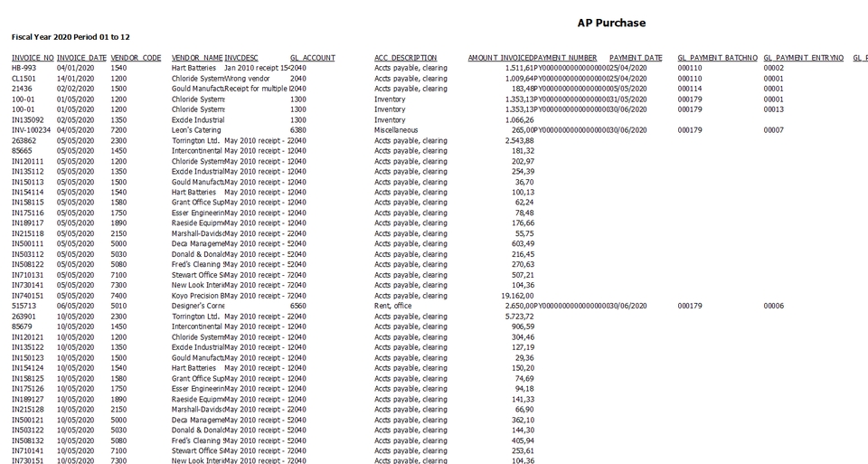The image size is (868, 464).
Task: Select GL account 6380
Action: coord(297,130)
